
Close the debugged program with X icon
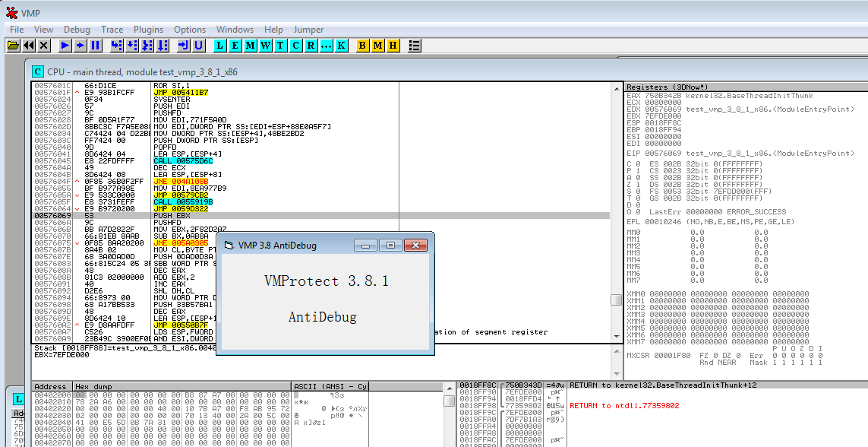click(44, 46)
